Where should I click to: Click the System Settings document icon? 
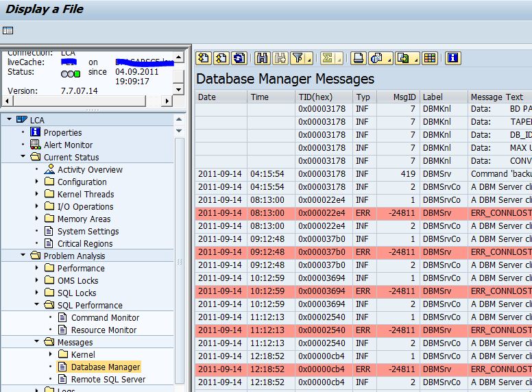(49, 231)
